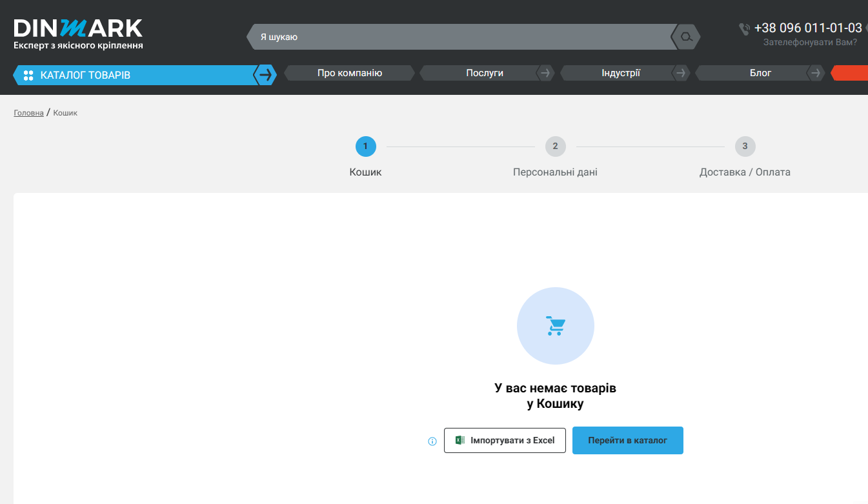868x504 pixels.
Task: Click the Кошик step label
Action: [x=365, y=172]
